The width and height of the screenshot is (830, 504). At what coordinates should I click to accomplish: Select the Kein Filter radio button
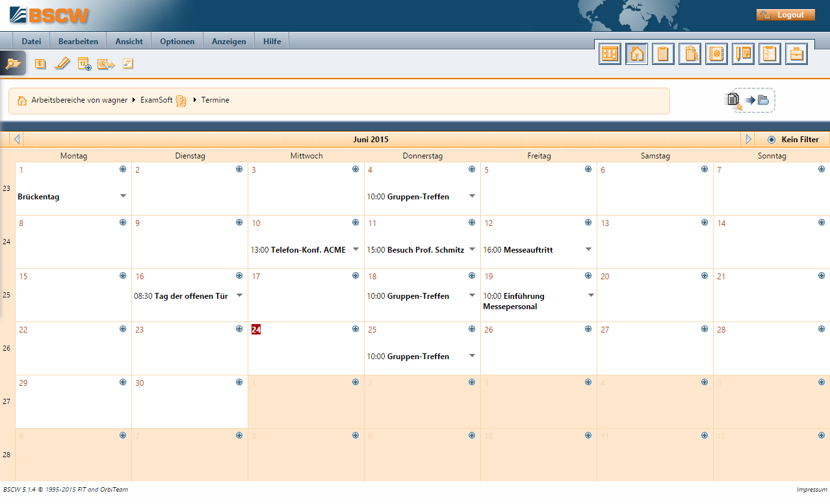772,140
